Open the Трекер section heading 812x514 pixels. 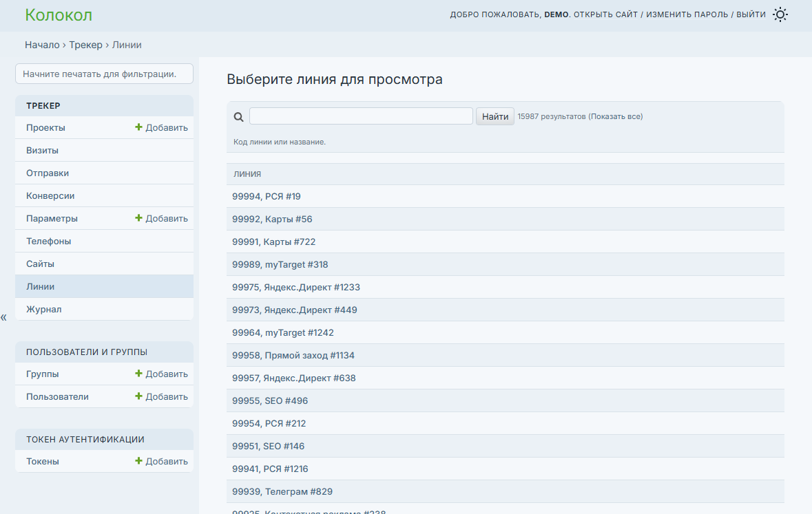pyautogui.click(x=43, y=105)
